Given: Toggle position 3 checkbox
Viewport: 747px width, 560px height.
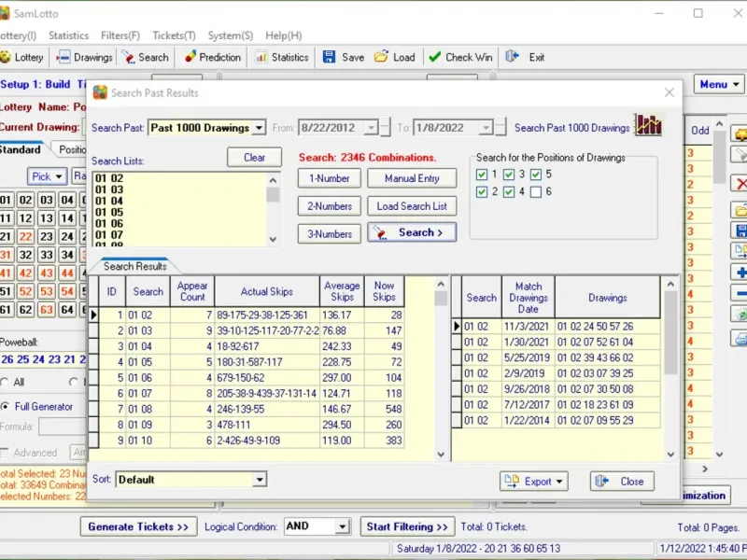Looking at the screenshot, I should click(x=509, y=175).
